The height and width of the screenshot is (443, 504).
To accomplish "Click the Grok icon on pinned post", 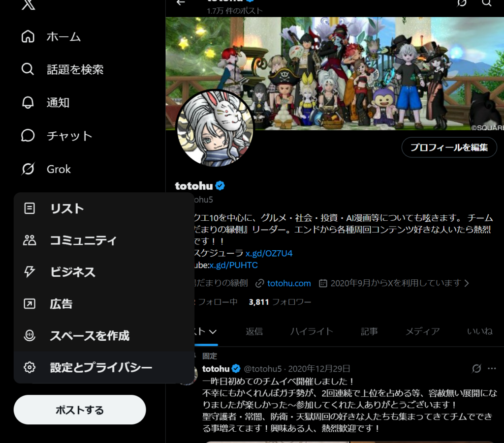I will (476, 368).
